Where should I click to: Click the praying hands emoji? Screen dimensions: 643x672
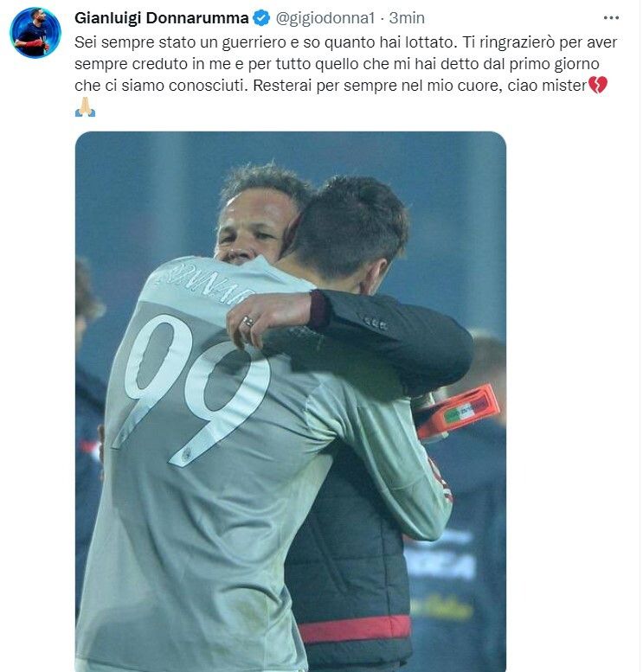[85, 106]
